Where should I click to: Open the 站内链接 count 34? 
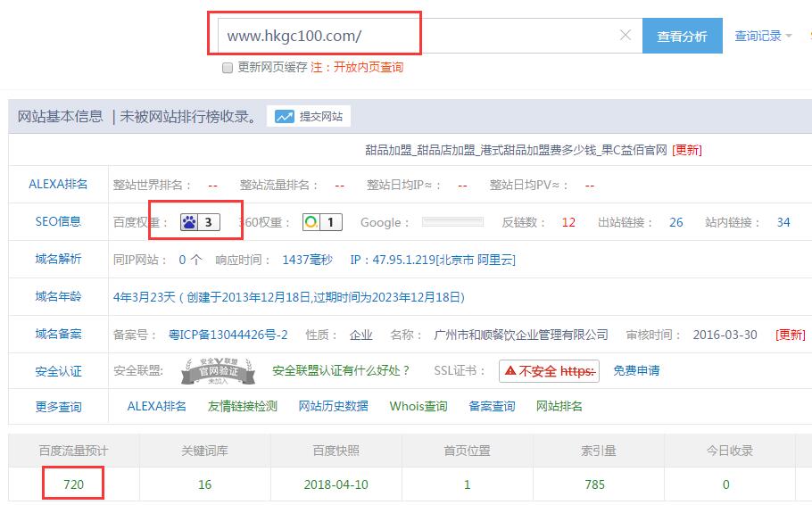coord(783,222)
